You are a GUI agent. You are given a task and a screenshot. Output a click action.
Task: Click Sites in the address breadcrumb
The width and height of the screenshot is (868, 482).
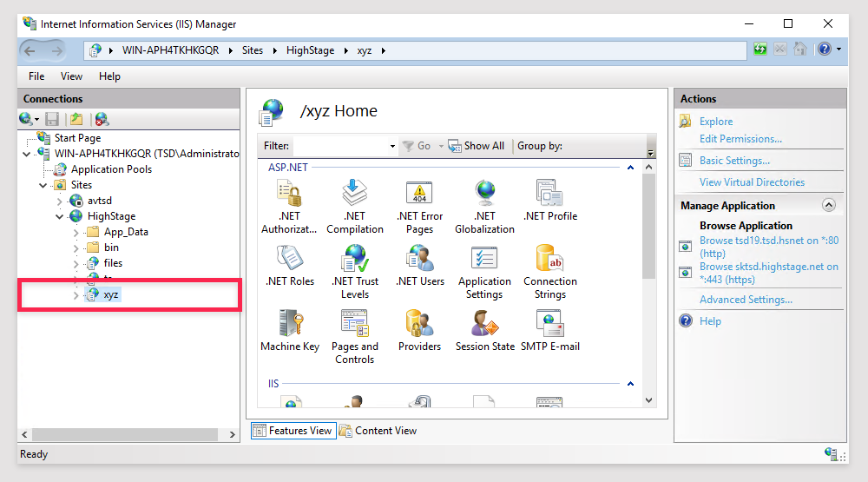coord(253,50)
